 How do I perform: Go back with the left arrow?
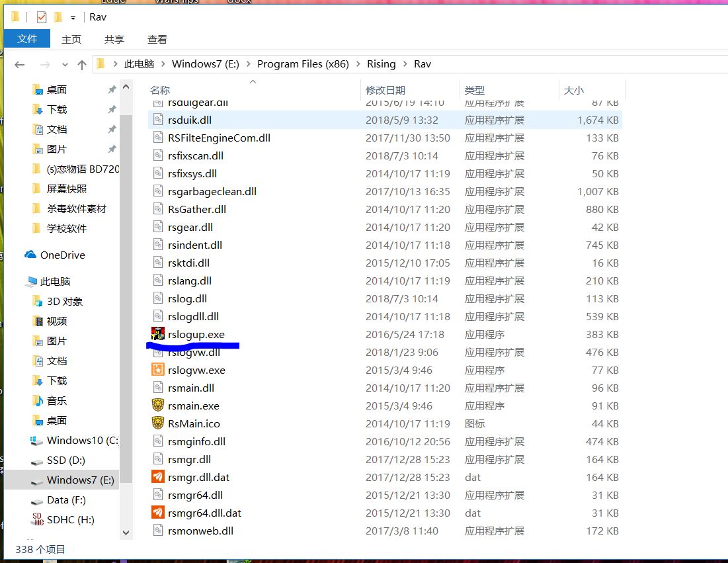(x=19, y=65)
